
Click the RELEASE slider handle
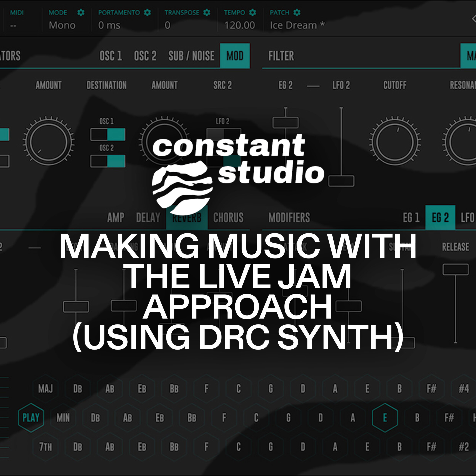[456, 270]
